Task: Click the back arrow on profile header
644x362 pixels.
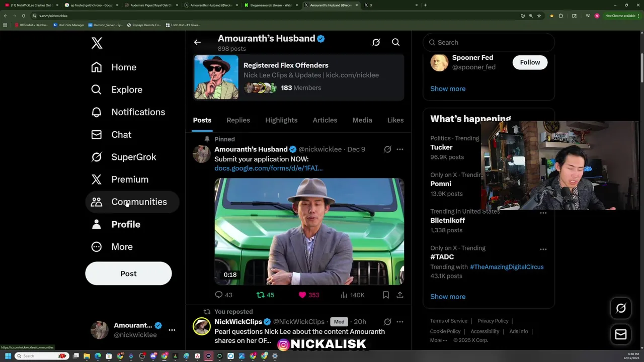Action: pyautogui.click(x=197, y=43)
